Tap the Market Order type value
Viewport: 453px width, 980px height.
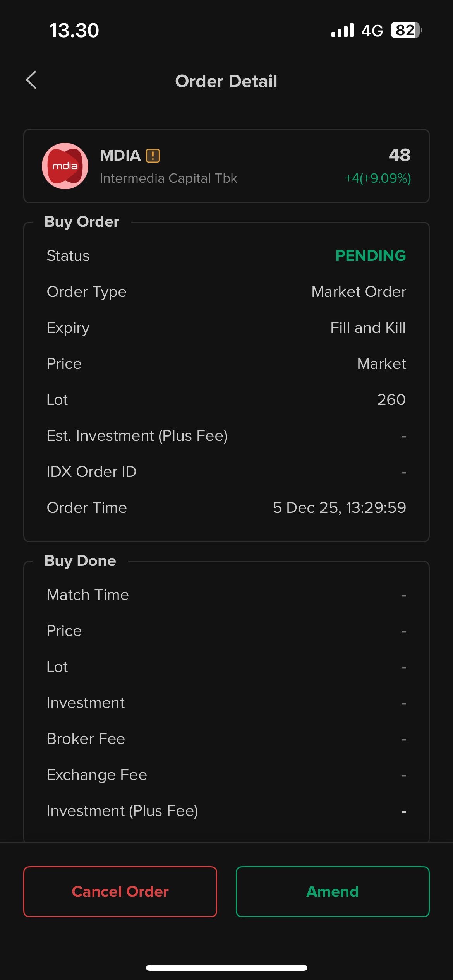click(359, 292)
